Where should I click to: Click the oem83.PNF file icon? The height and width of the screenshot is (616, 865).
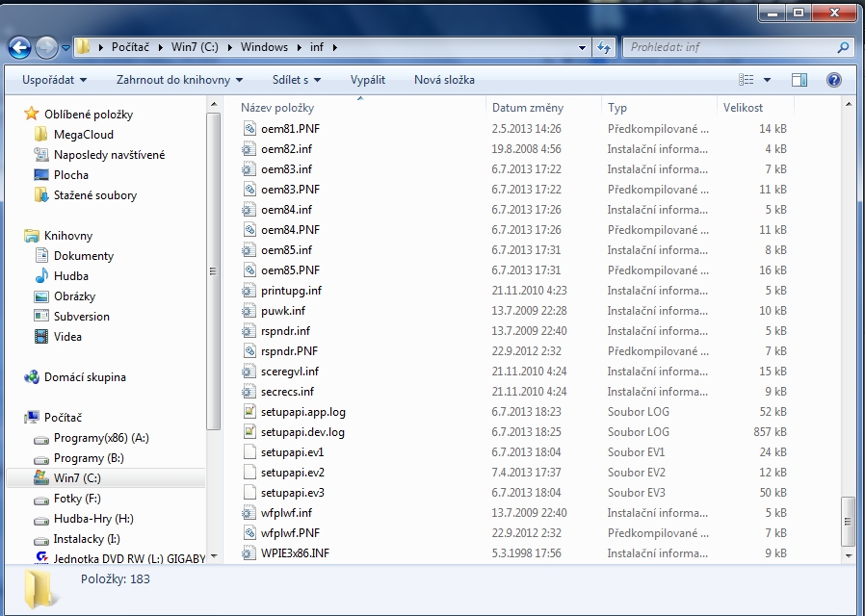(x=249, y=189)
